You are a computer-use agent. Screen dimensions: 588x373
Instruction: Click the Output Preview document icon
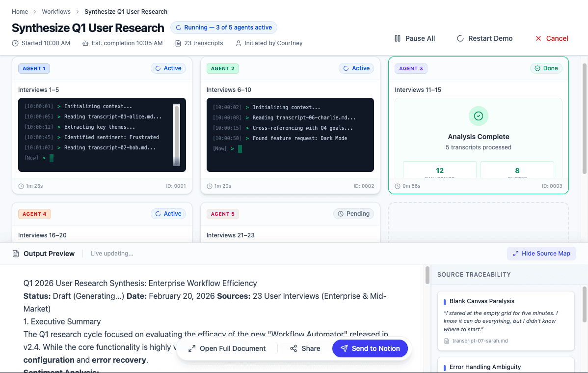(x=16, y=254)
